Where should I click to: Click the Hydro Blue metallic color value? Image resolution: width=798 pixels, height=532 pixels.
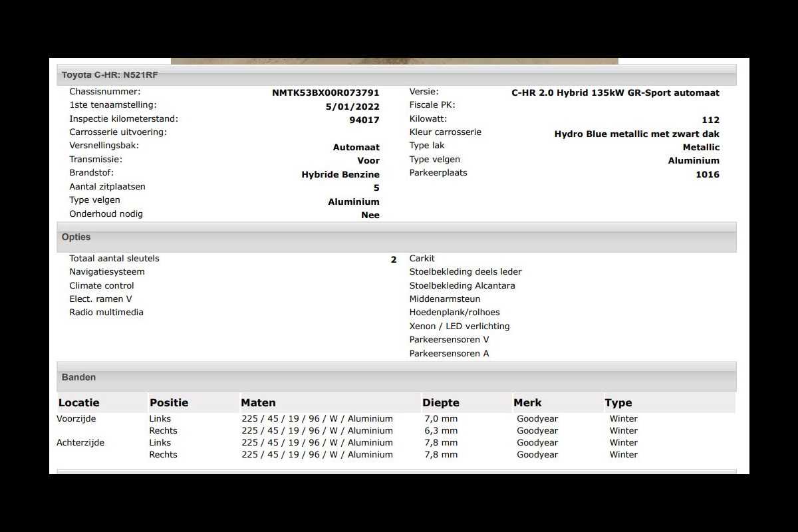(x=636, y=134)
